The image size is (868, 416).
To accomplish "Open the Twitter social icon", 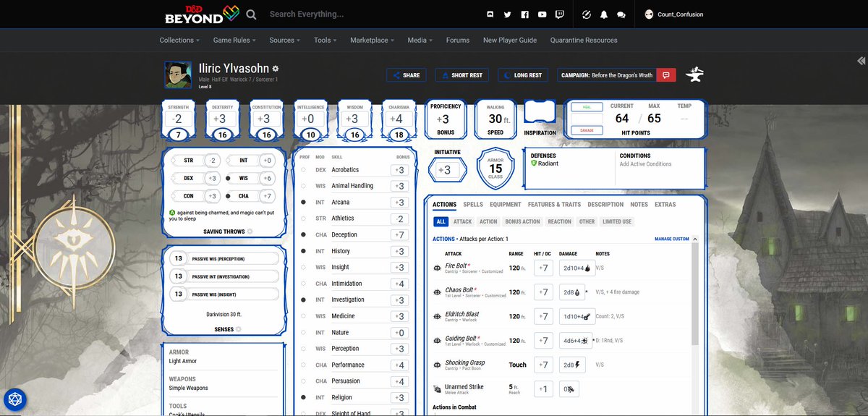I will tap(508, 14).
